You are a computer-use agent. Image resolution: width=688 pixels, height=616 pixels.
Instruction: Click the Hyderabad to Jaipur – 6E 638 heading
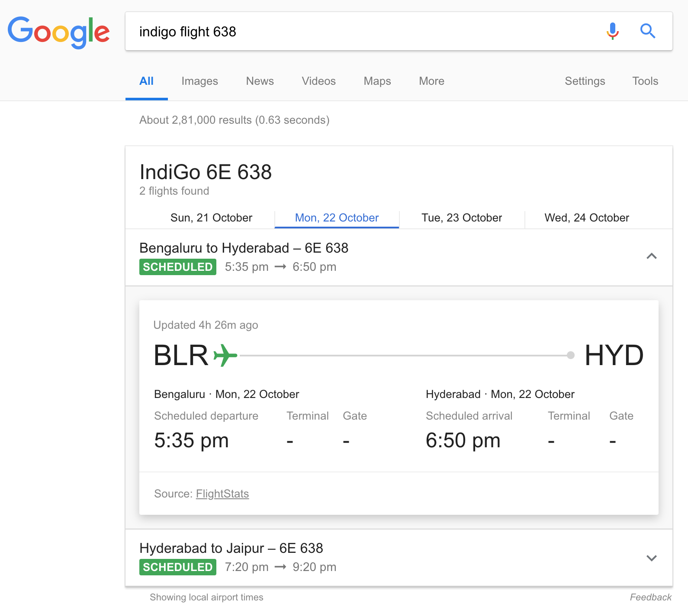point(231,549)
